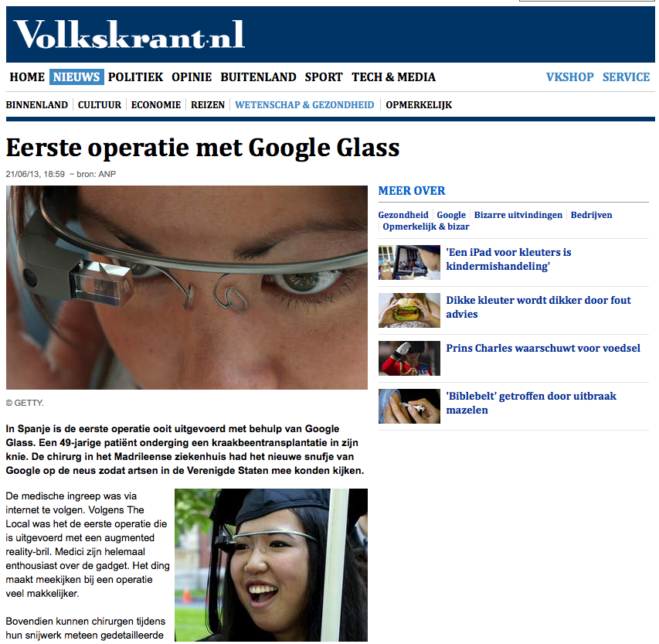This screenshot has width=659, height=644.
Task: Open the Bizarre uitvindingen tag
Action: click(x=518, y=215)
